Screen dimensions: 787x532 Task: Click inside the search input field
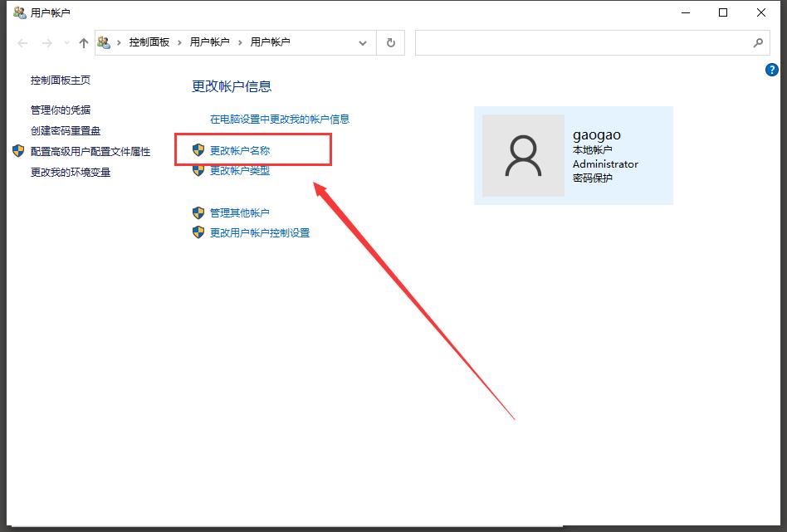point(581,42)
